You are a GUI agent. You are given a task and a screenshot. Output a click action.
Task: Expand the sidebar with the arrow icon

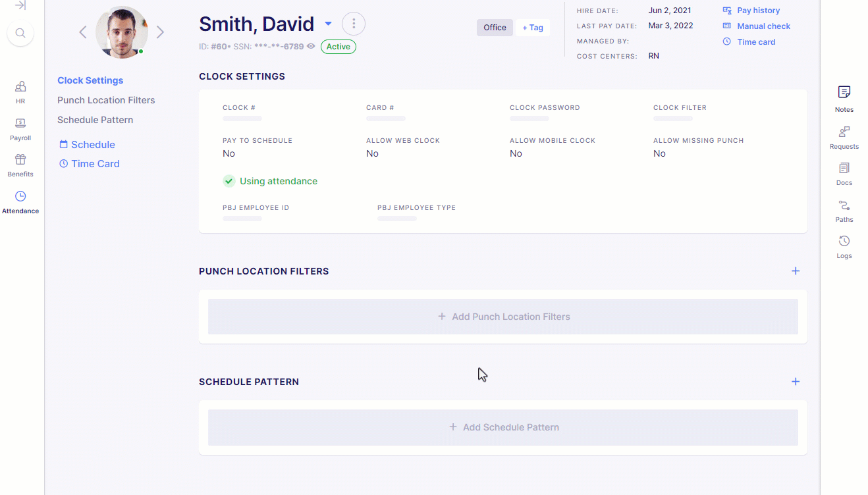(20, 5)
